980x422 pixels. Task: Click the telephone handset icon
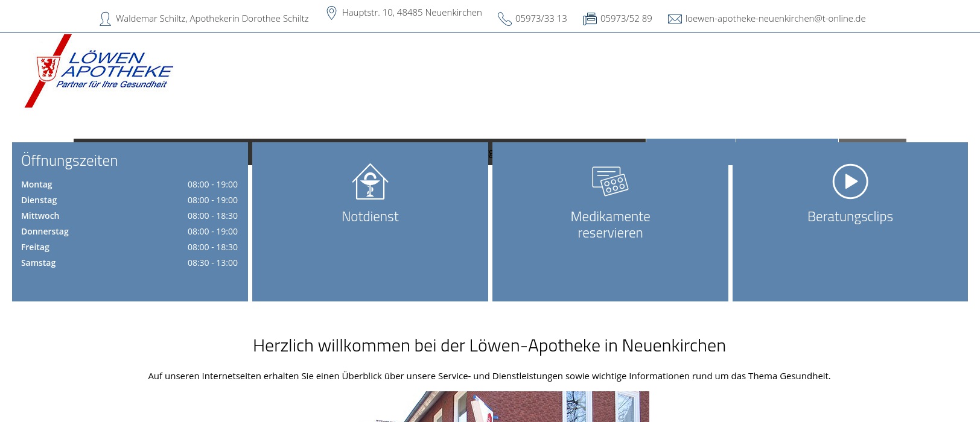pyautogui.click(x=504, y=19)
